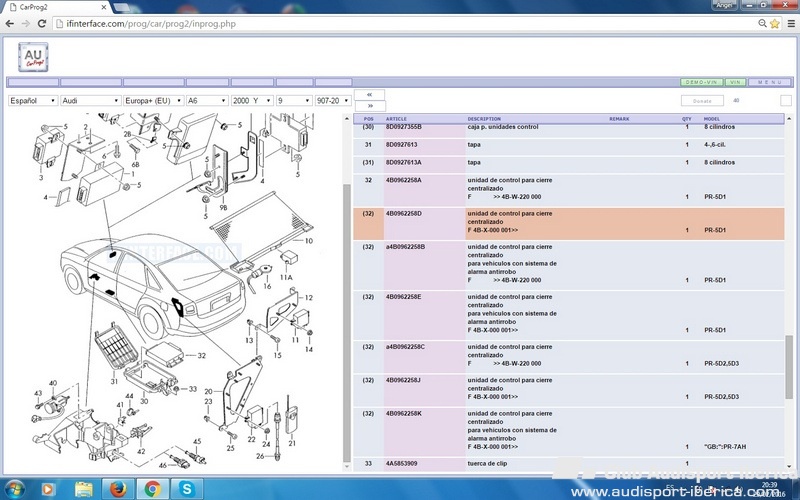The width and height of the screenshot is (800, 500).
Task: Select article 4B0962258A row
Action: coord(568,190)
